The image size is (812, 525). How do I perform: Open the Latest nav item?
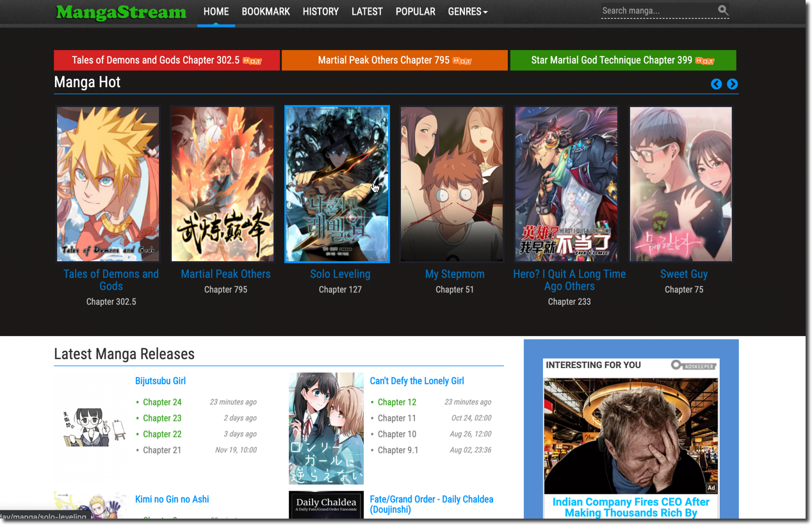(x=367, y=12)
